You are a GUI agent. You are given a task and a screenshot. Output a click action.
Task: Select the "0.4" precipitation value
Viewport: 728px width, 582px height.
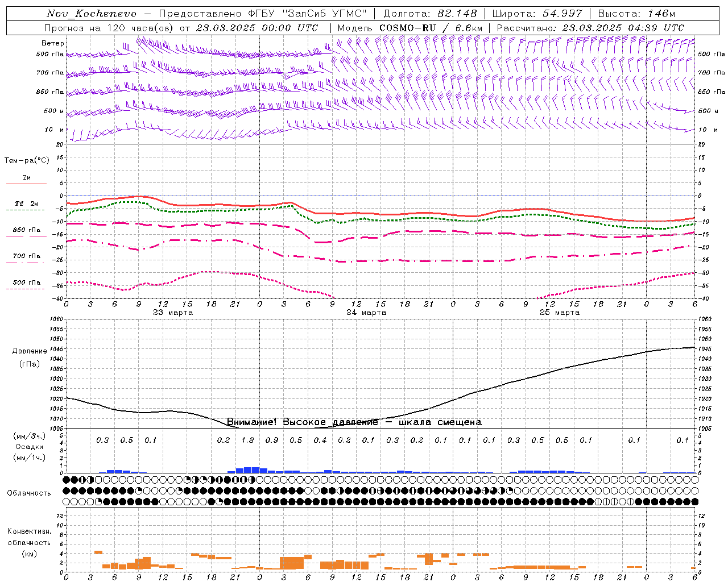320,440
